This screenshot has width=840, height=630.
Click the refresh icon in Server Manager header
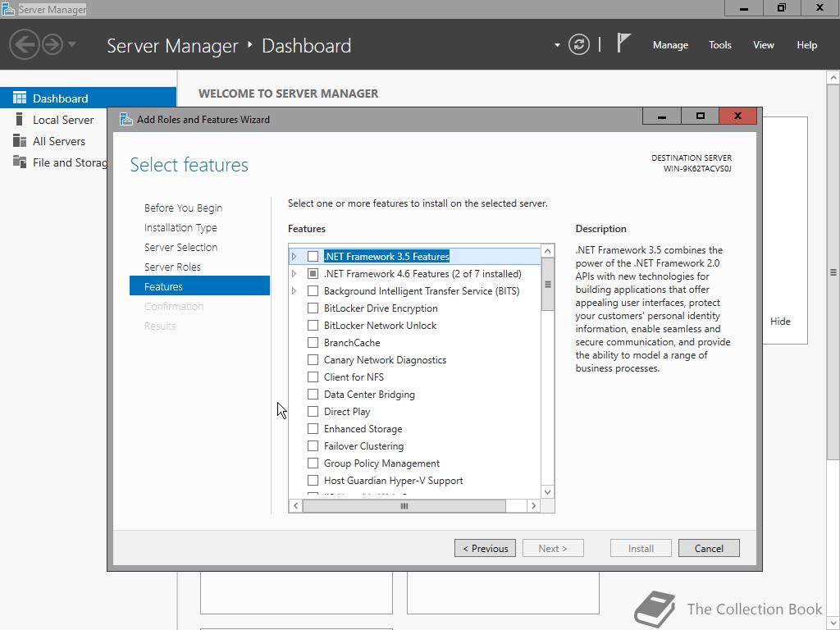pyautogui.click(x=578, y=44)
